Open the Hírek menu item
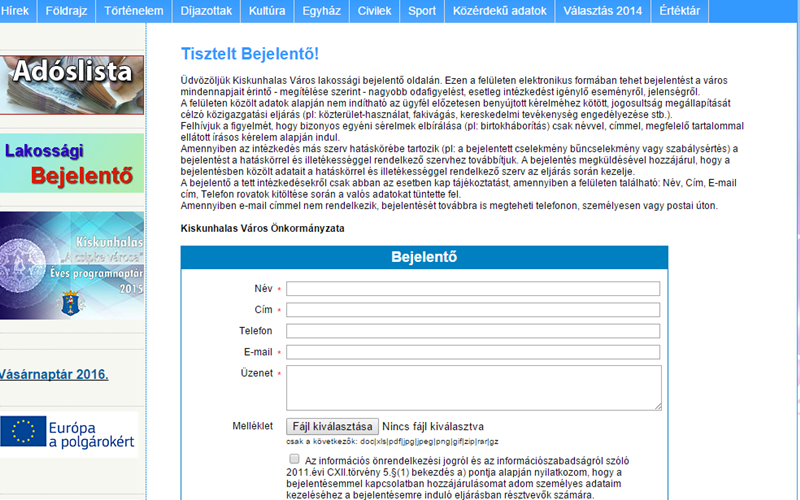This screenshot has height=500, width=800. (x=19, y=11)
